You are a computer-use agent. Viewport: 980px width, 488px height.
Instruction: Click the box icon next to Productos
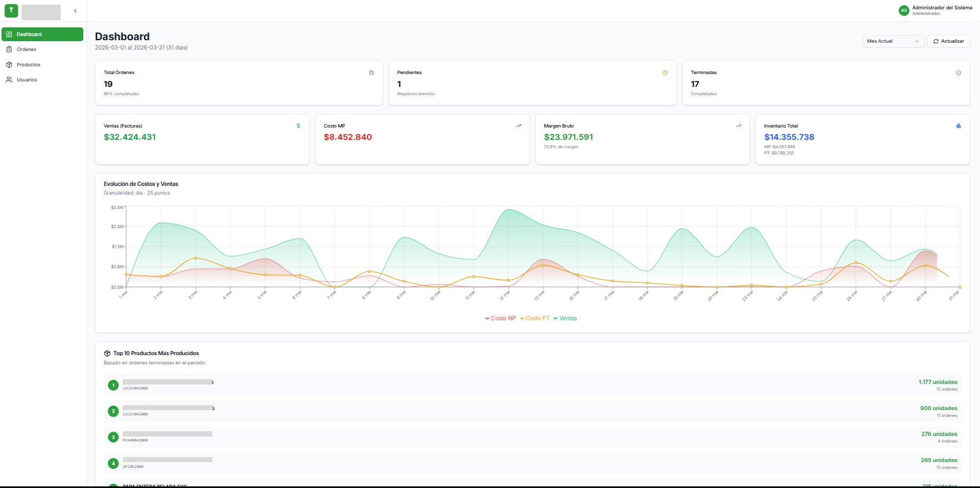tap(9, 64)
